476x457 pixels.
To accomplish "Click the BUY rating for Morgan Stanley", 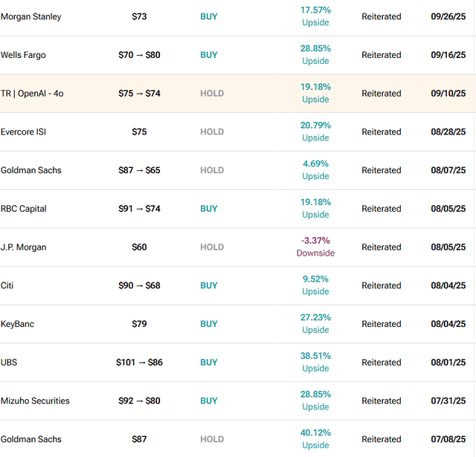I will pyautogui.click(x=209, y=16).
